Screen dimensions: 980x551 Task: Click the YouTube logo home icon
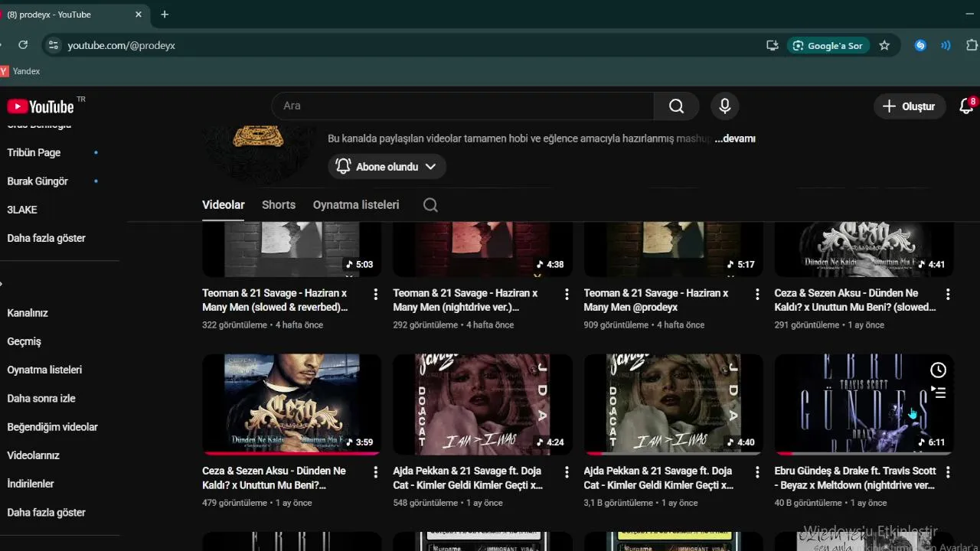tap(41, 106)
